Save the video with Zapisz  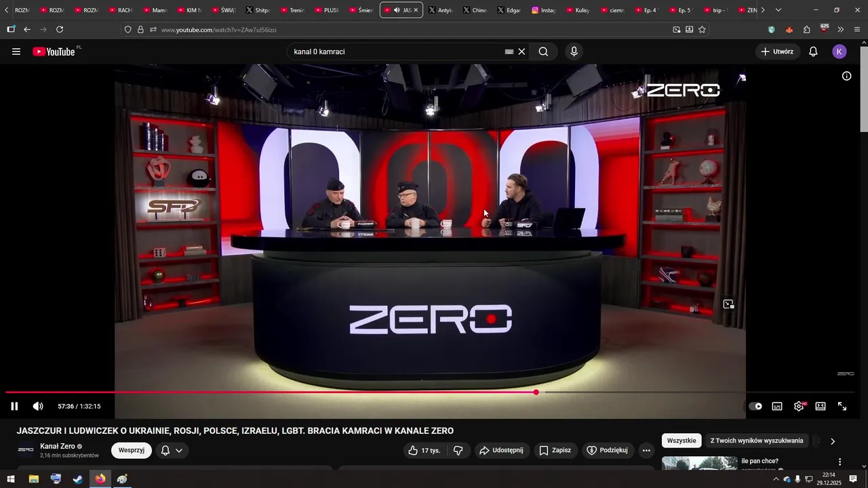(x=555, y=450)
